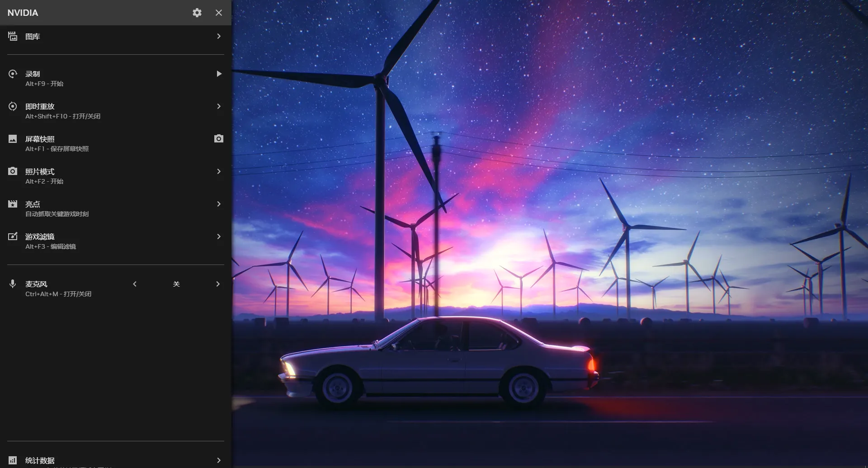Click the 游戏滤镜 game filter icon
868x468 pixels.
tap(13, 236)
